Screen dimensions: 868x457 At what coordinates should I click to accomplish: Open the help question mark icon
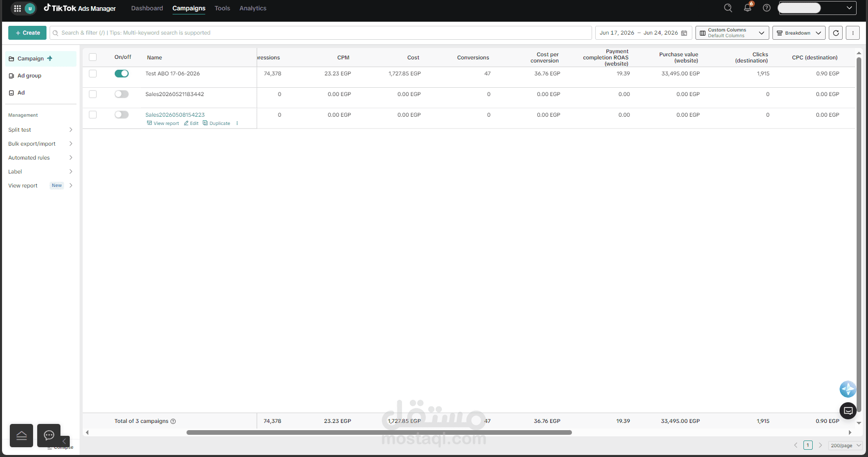[x=767, y=8]
